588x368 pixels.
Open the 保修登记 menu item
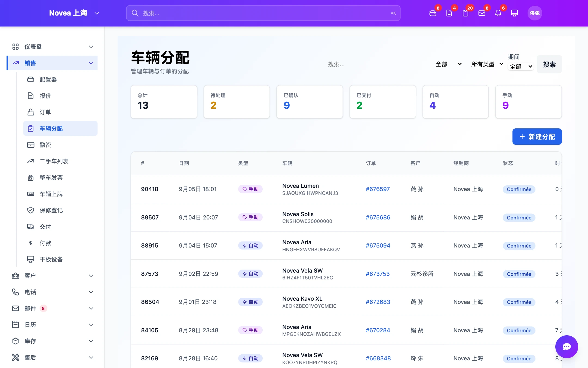click(60, 210)
